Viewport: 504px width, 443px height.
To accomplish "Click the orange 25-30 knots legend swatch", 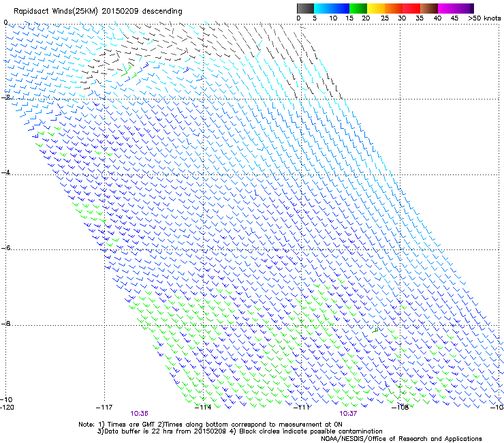I will point(394,8).
